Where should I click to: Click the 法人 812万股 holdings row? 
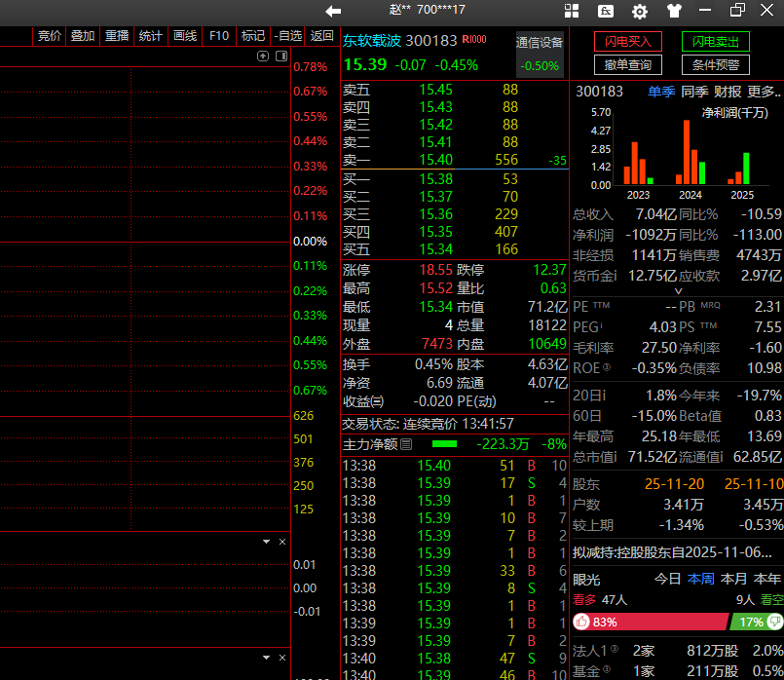click(678, 651)
